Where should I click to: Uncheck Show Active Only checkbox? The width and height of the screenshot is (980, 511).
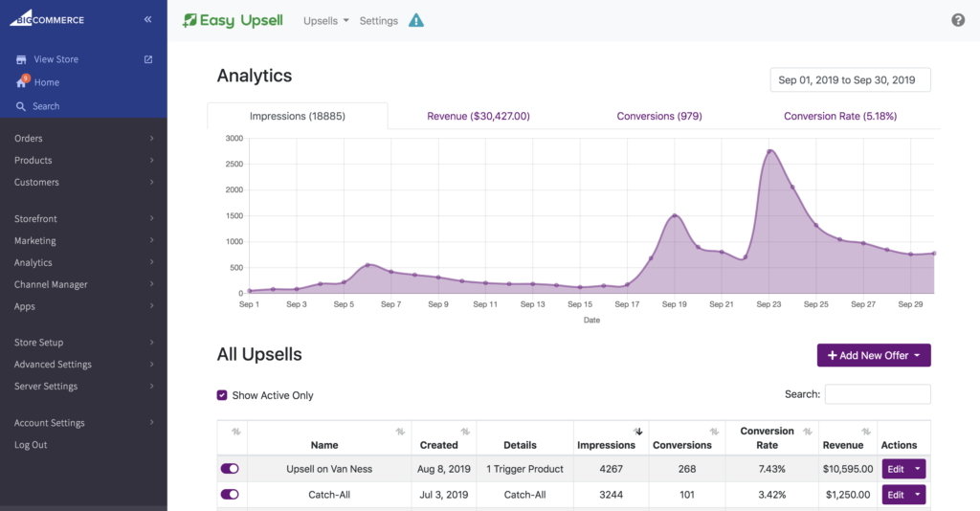(x=222, y=395)
